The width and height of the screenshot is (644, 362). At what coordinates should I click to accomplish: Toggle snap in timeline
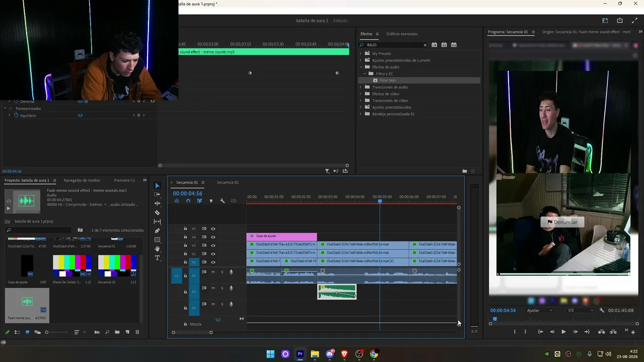tap(188, 201)
